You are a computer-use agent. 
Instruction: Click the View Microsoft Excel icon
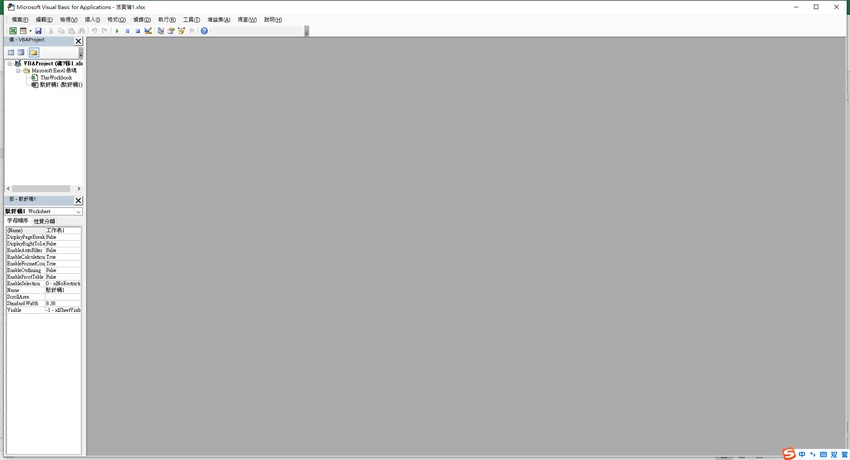pyautogui.click(x=13, y=31)
